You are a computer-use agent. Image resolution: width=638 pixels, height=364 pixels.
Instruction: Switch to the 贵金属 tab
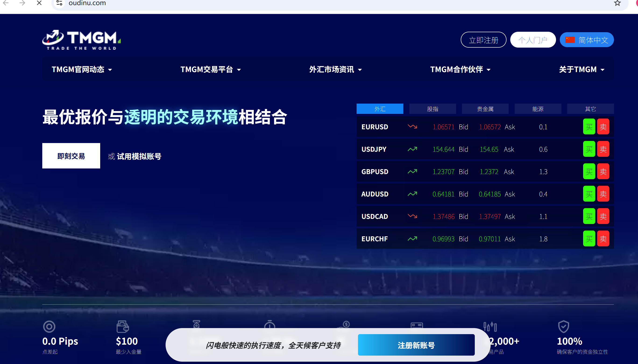[x=485, y=109]
